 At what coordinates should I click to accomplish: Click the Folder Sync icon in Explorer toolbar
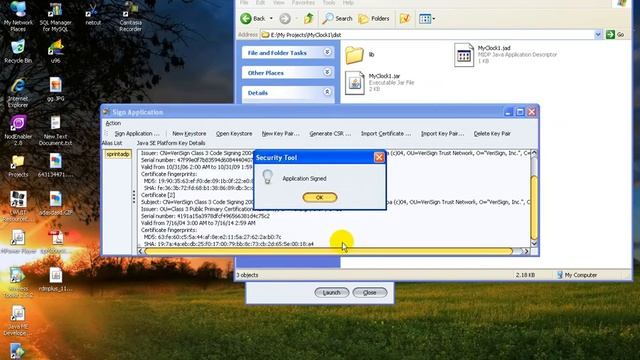(404, 18)
